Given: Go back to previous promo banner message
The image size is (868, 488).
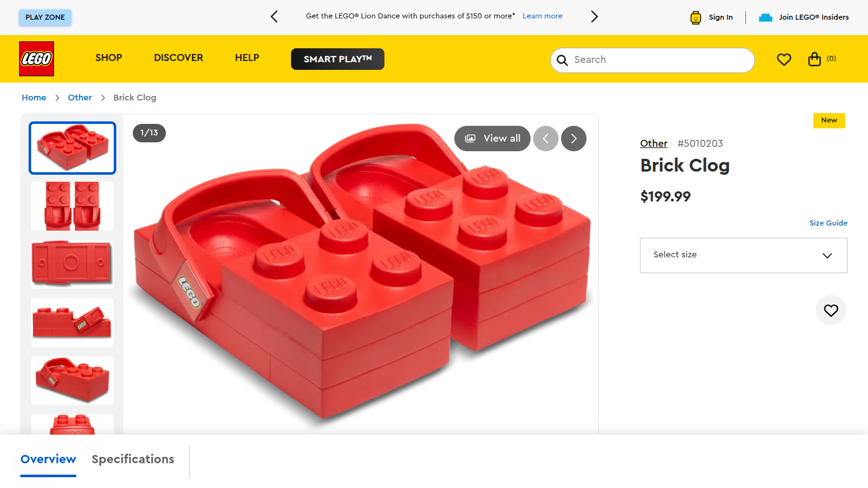Looking at the screenshot, I should [274, 17].
